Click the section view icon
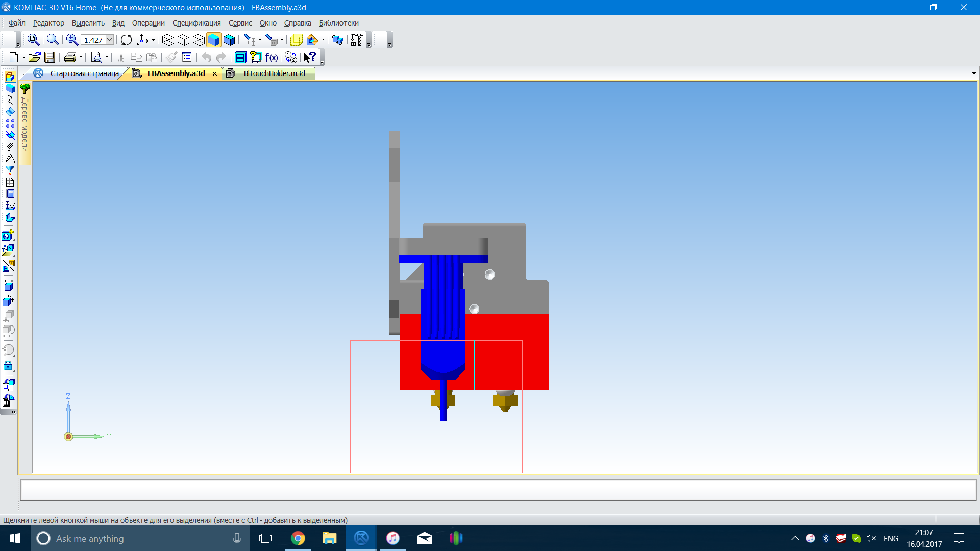 [312, 40]
